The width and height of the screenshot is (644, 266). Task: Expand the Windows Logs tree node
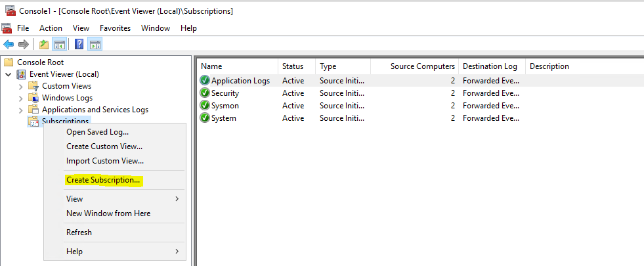21,99
